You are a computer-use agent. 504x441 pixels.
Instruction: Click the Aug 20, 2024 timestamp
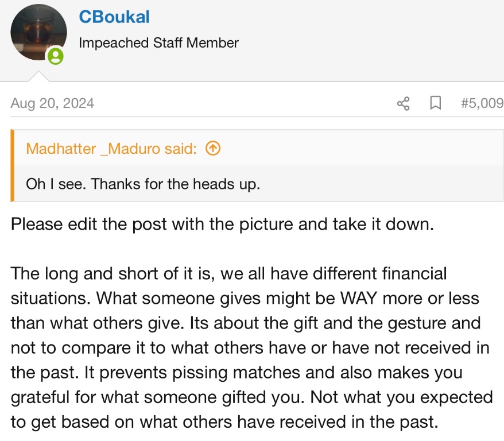pos(52,103)
